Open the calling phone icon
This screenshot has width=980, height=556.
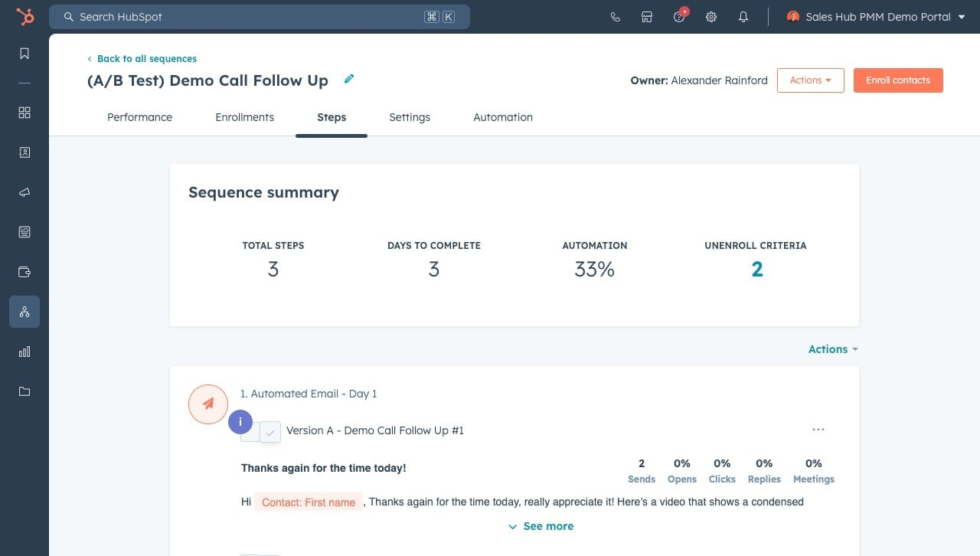pyautogui.click(x=615, y=17)
